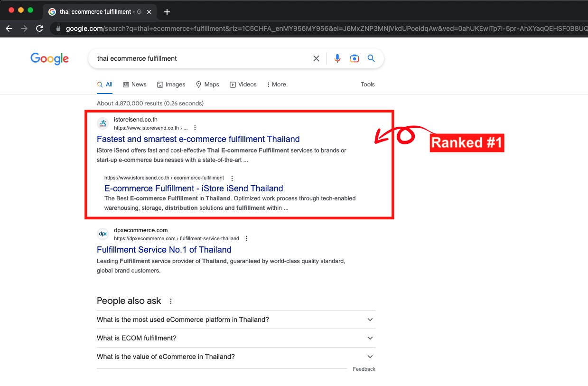Select the All search tab

105,85
